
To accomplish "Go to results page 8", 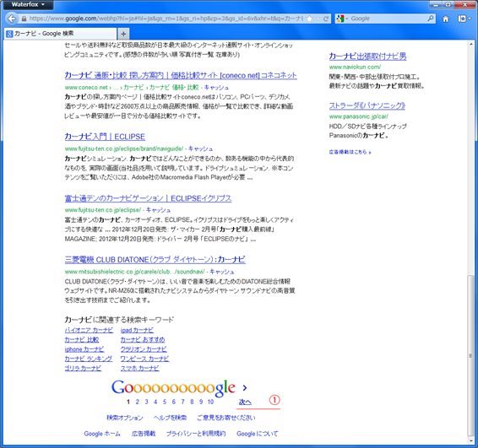I will click(192, 402).
